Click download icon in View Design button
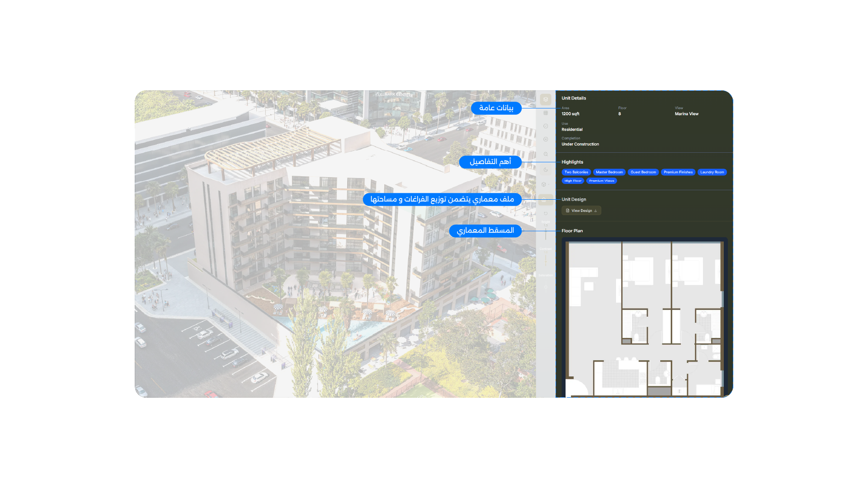Image resolution: width=868 pixels, height=488 pixels. pos(595,211)
